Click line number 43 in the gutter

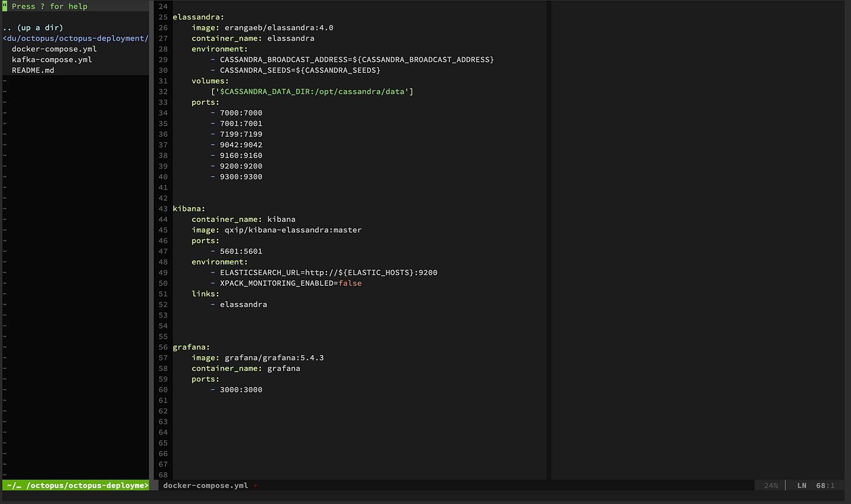tap(163, 209)
